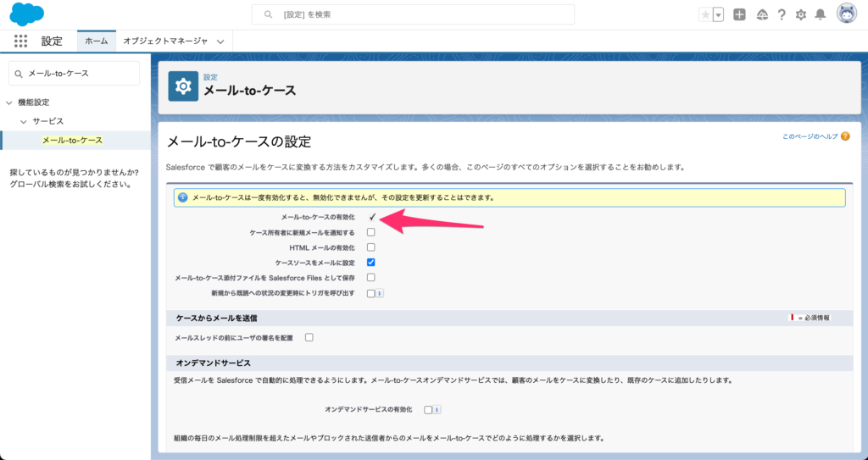Collapse the サービス tree node

tap(23, 121)
